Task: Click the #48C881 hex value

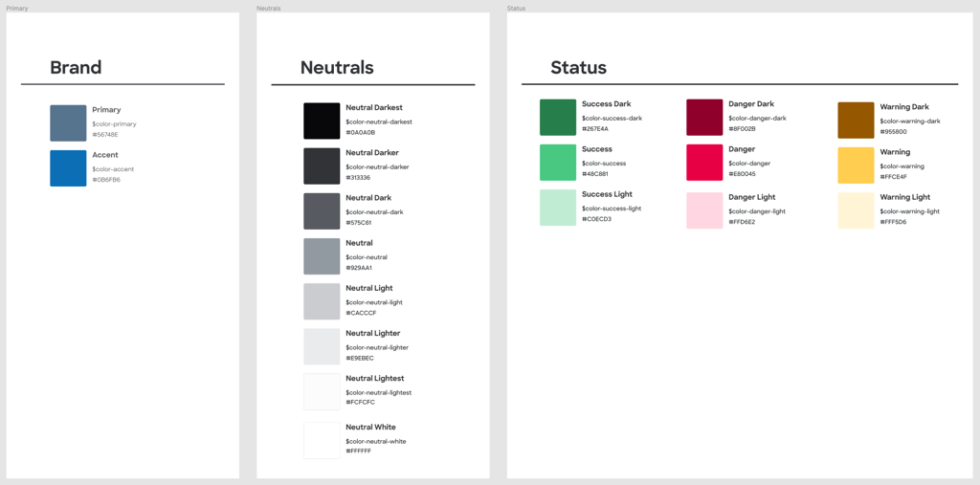Action: click(x=595, y=174)
